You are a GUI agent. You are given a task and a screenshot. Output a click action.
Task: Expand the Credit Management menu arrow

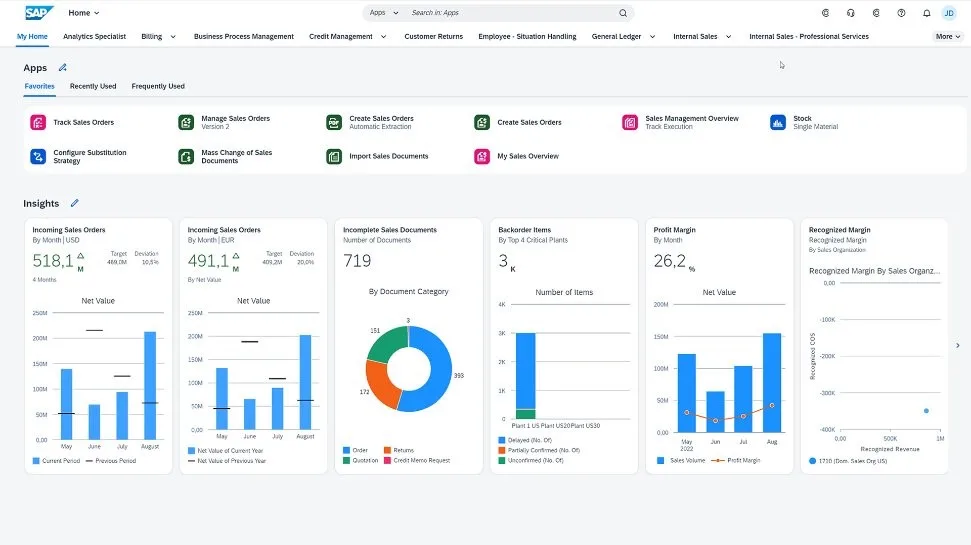tap(383, 37)
